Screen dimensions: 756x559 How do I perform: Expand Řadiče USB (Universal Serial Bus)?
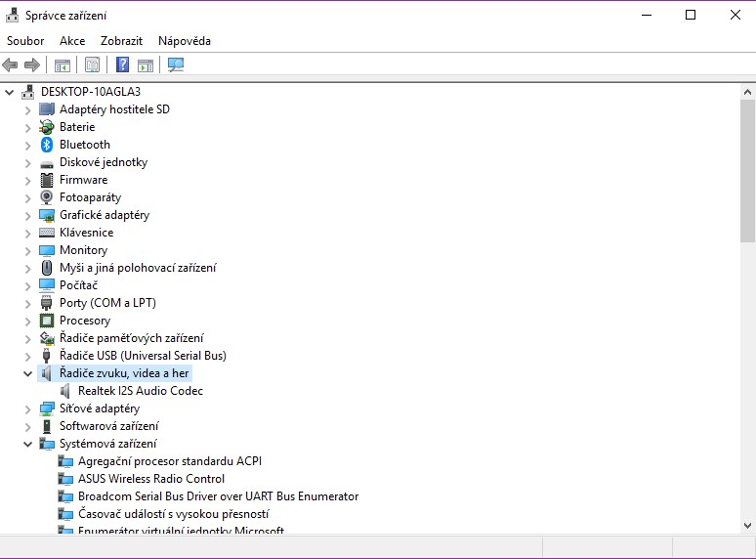tap(27, 357)
